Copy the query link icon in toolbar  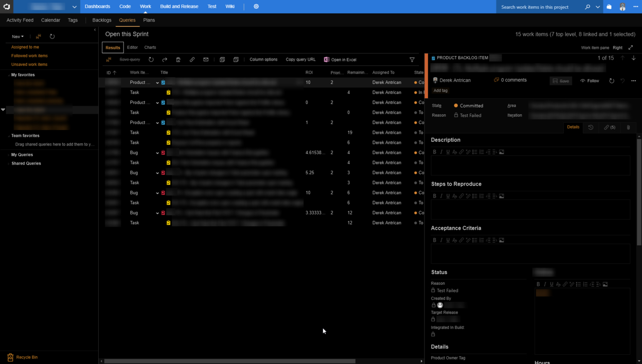click(x=192, y=59)
